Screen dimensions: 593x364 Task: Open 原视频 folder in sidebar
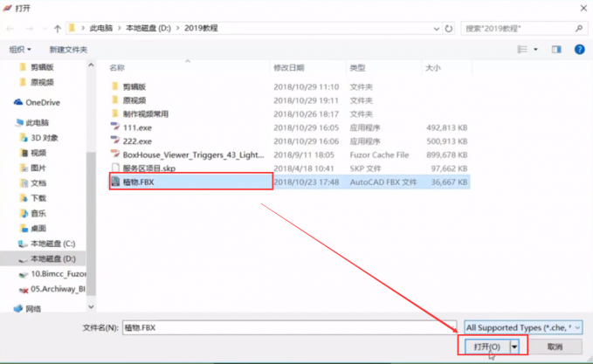[37, 82]
